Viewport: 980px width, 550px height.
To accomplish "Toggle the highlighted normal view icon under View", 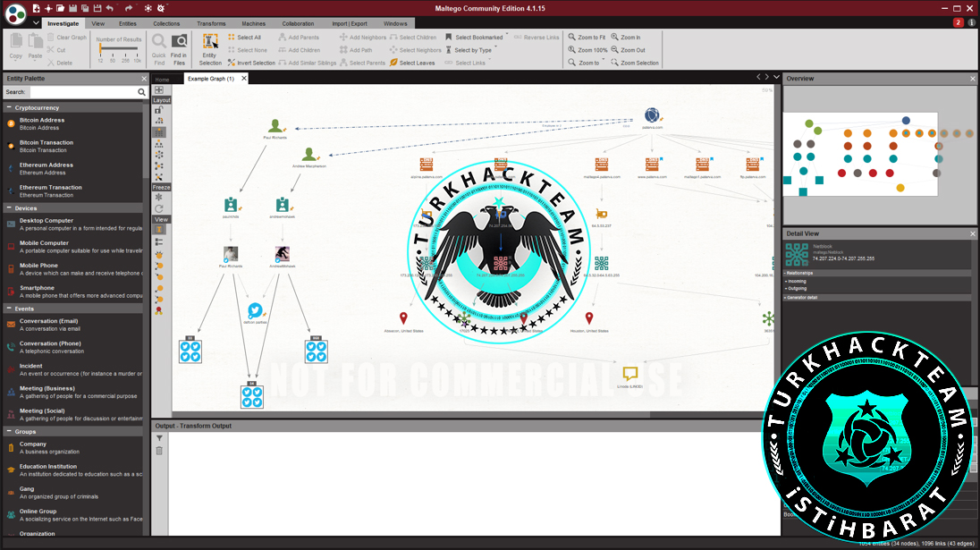I will pyautogui.click(x=159, y=230).
